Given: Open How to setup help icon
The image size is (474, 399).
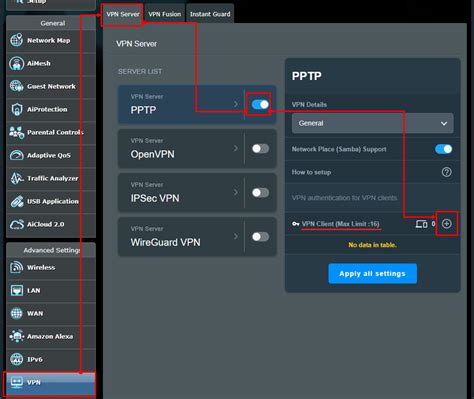Looking at the screenshot, I should pyautogui.click(x=447, y=172).
